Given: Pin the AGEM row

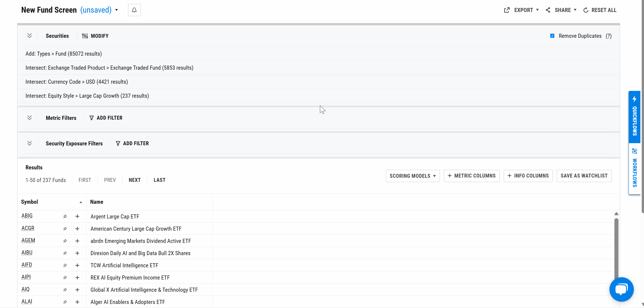Looking at the screenshot, I should pos(65,241).
